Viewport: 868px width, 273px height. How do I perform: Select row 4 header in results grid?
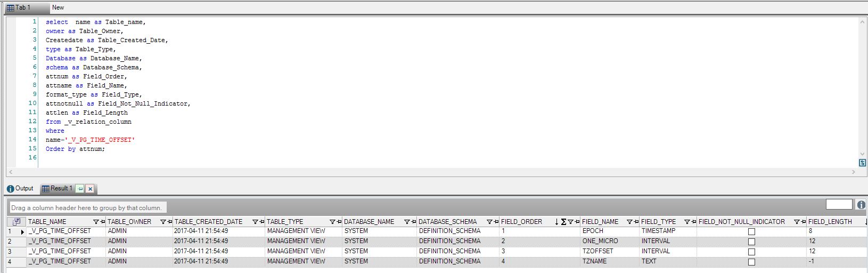tap(17, 262)
